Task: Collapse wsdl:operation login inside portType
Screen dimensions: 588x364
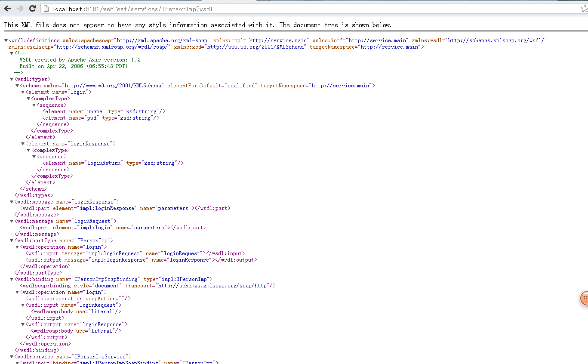Action: tap(17, 247)
